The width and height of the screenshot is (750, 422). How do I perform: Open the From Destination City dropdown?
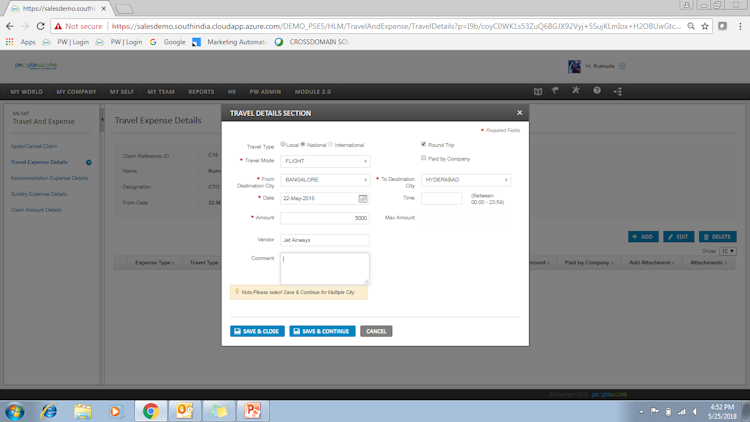click(x=325, y=180)
